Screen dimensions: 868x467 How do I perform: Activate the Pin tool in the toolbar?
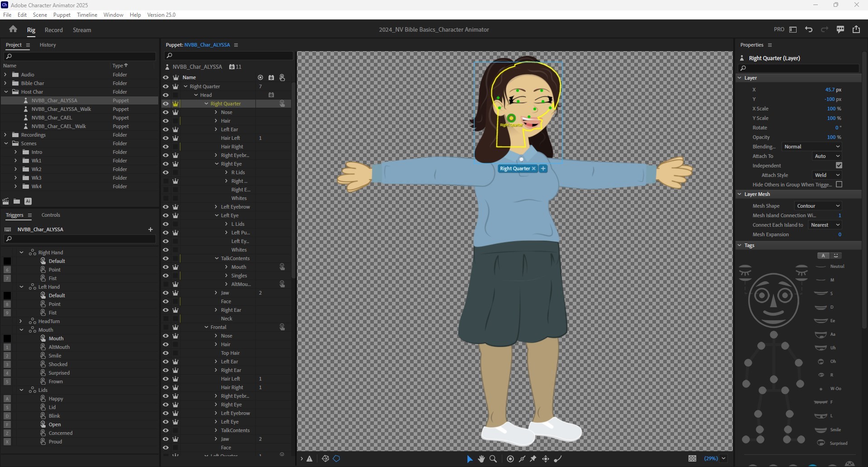533,459
